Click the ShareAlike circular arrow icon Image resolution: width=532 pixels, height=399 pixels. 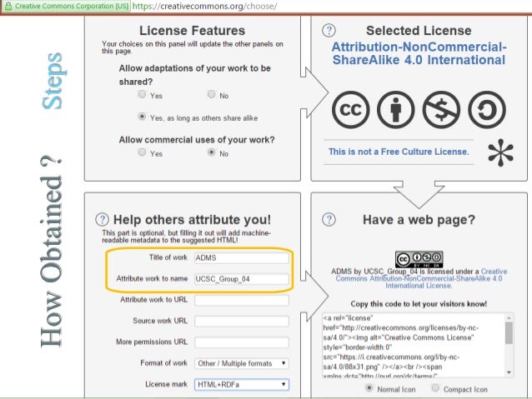click(487, 109)
